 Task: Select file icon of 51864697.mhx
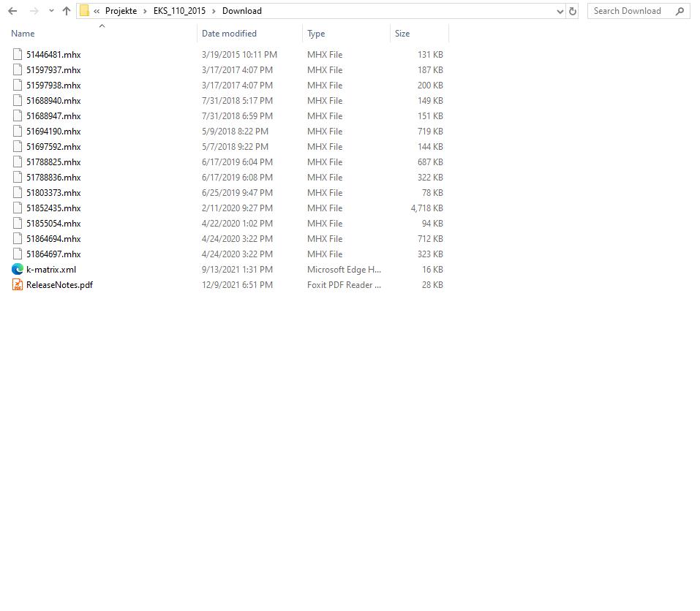coord(18,254)
